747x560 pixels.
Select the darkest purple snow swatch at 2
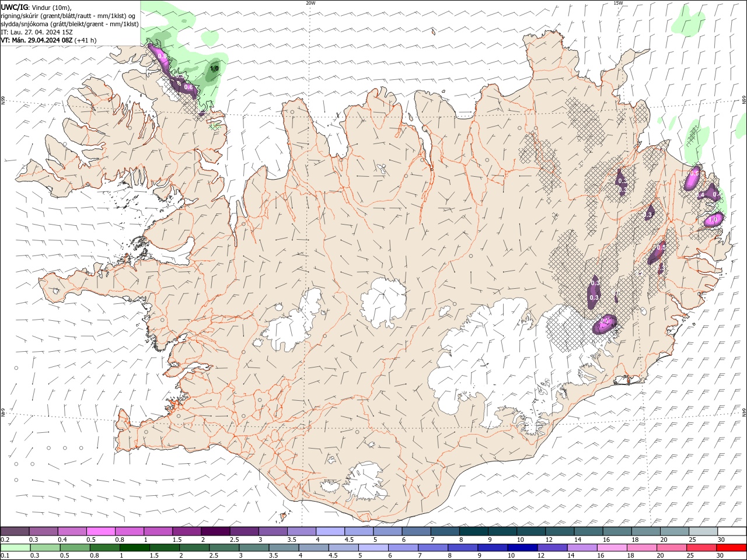pyautogui.click(x=215, y=531)
